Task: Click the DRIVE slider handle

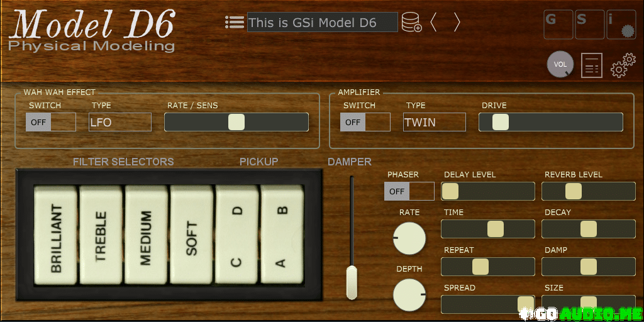Action: 501,122
